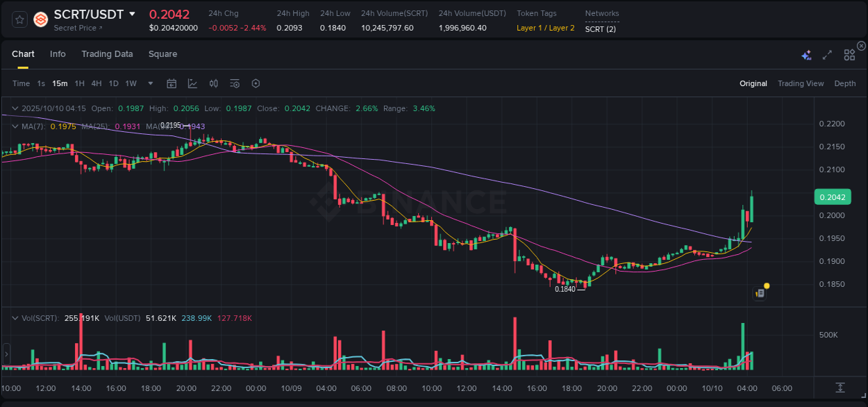Expand more timeframe options arrow
868x407 pixels.
pos(149,83)
